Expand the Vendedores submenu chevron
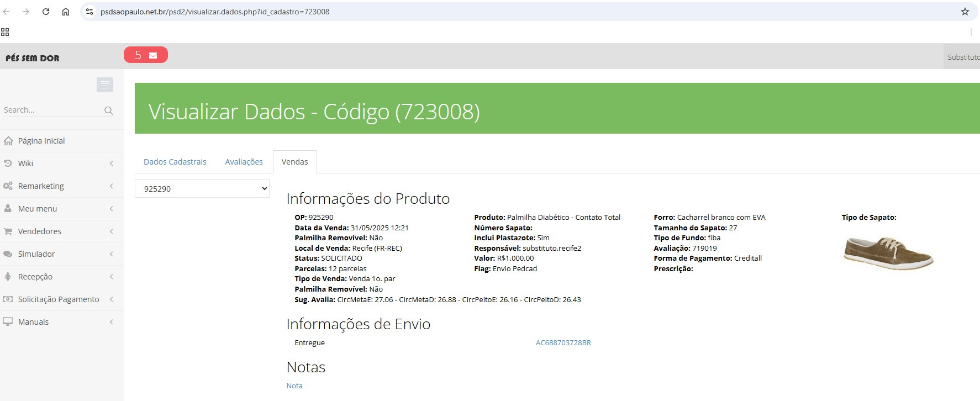Screen dimensions: 980x401 point(112,231)
